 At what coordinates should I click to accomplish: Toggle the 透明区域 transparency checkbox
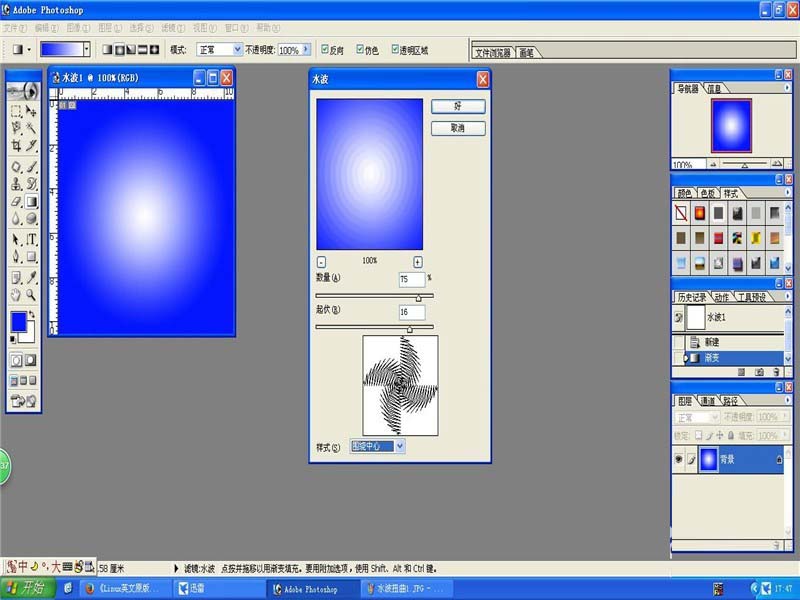394,49
